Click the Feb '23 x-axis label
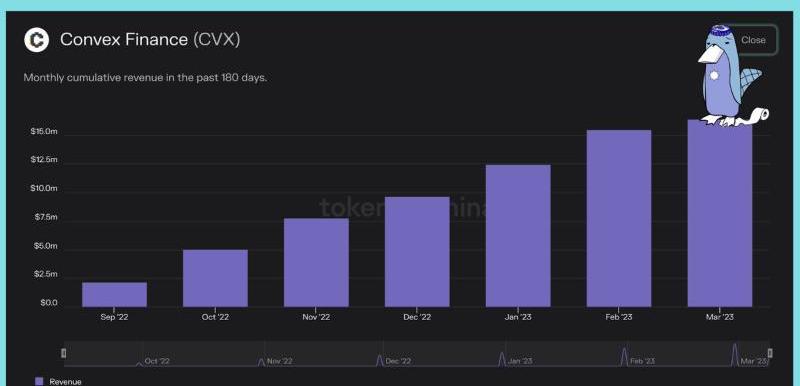Image resolution: width=800 pixels, height=386 pixels. [x=619, y=317]
